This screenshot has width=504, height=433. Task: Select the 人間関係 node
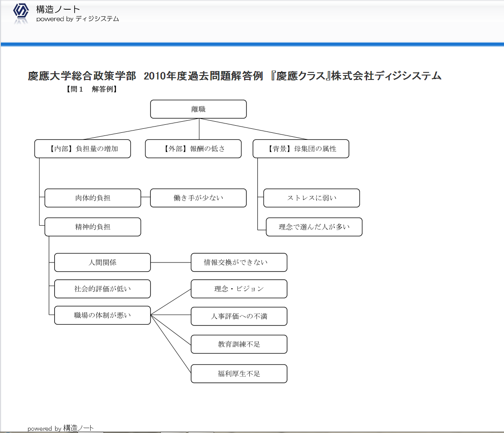pyautogui.click(x=103, y=262)
